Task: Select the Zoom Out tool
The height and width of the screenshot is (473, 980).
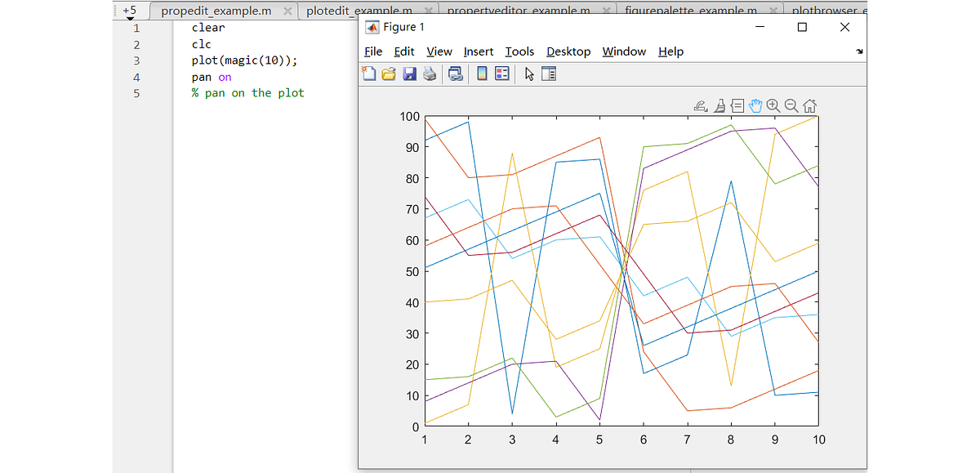Action: [x=790, y=105]
